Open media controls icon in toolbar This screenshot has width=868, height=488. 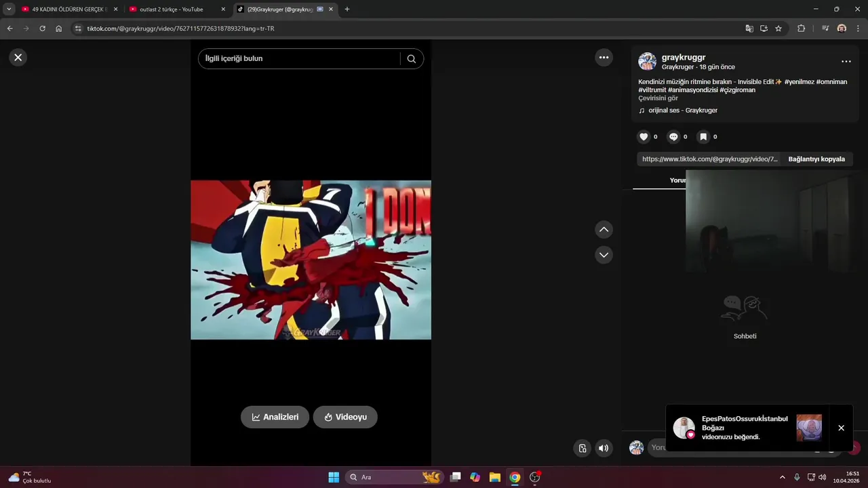(825, 28)
